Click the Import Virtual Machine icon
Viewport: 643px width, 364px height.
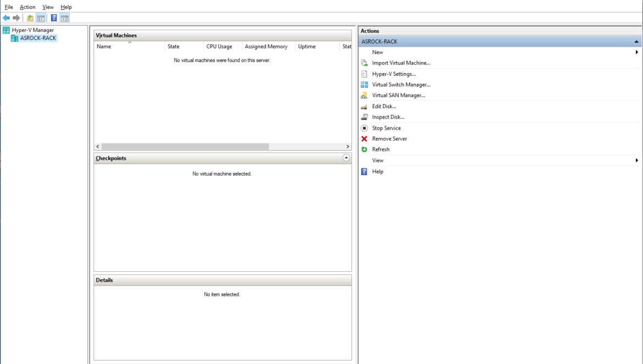[364, 63]
